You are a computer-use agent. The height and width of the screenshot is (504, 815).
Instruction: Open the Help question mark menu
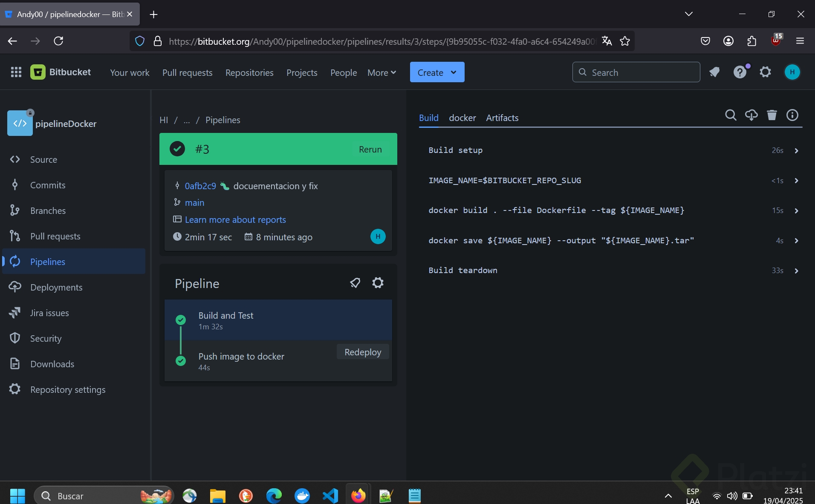coord(740,72)
